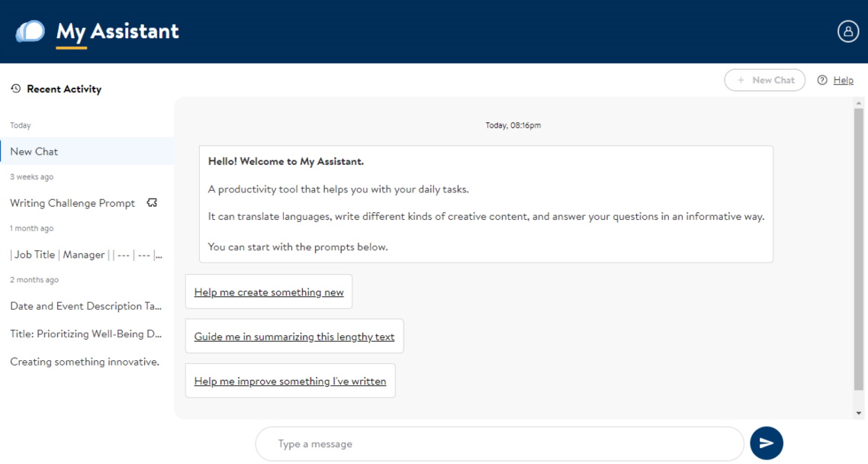This screenshot has height=464, width=868.
Task: Click the Recent Activity clock icon
Action: coord(15,89)
